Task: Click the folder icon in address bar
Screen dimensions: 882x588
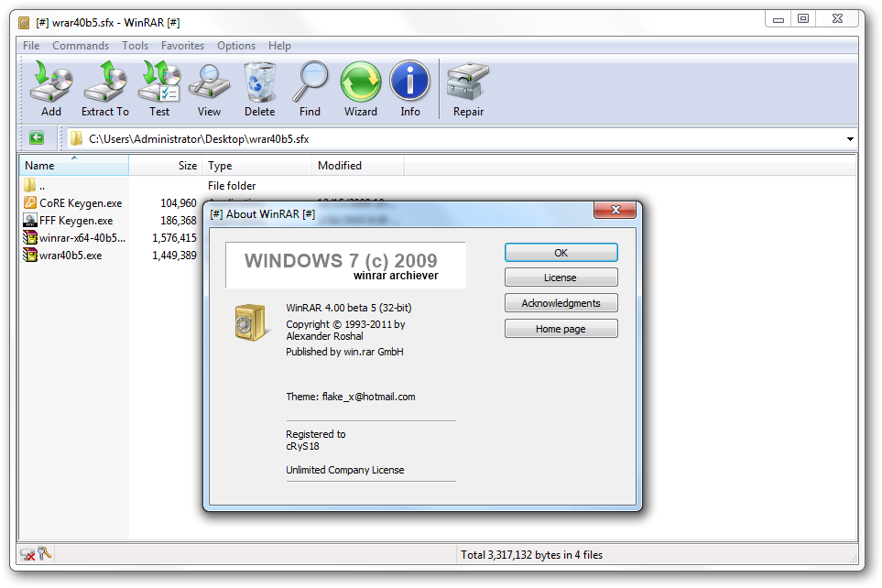Action: click(77, 138)
